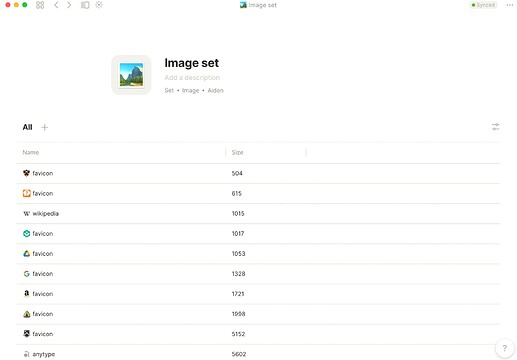Click the Image set landscape thumbnail

click(131, 75)
